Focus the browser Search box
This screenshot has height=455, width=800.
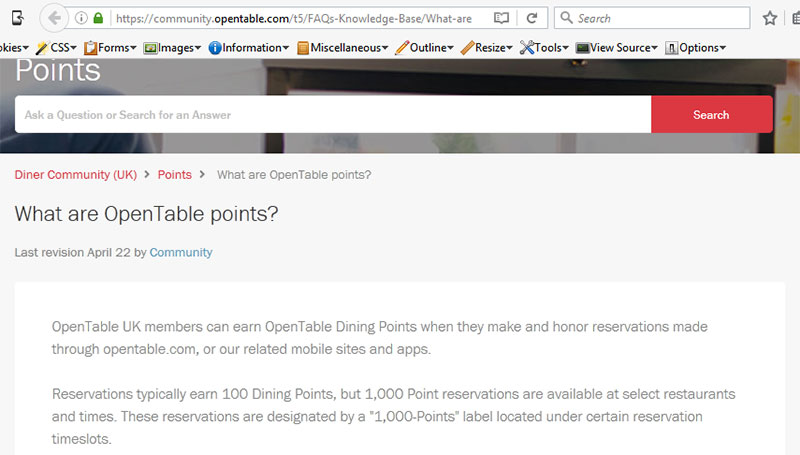[652, 18]
